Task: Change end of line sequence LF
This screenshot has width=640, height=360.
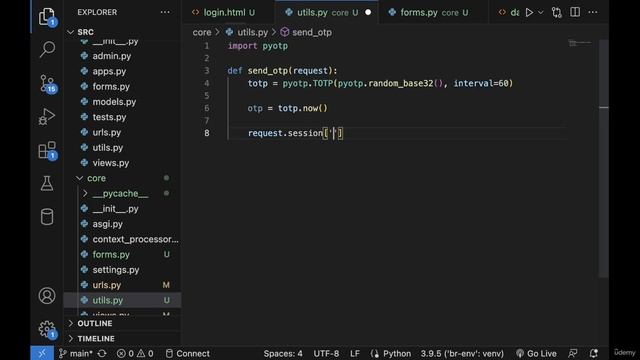Action: click(355, 353)
